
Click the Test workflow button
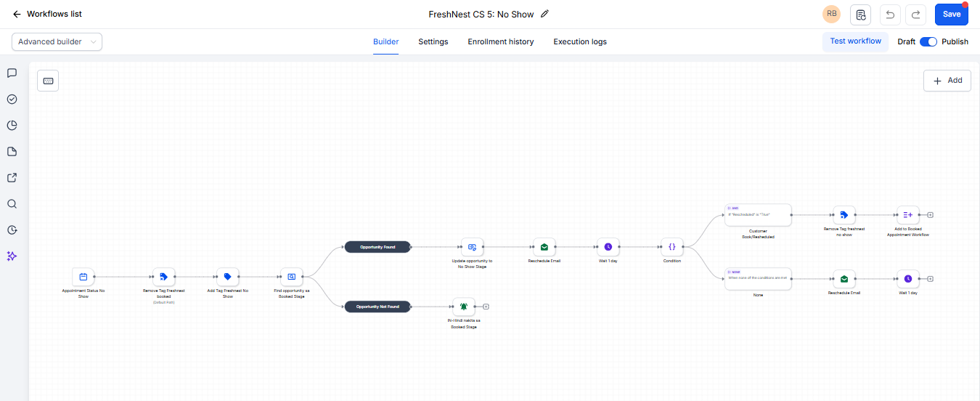tap(855, 41)
